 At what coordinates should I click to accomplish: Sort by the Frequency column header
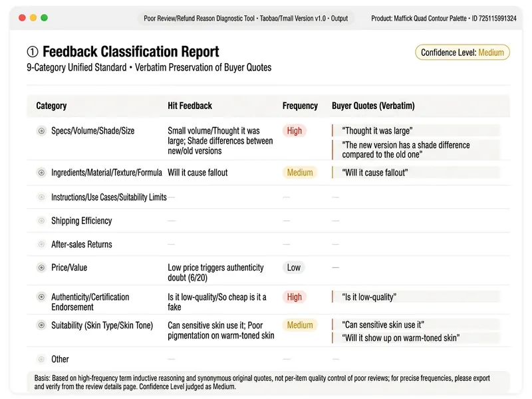[x=301, y=106]
